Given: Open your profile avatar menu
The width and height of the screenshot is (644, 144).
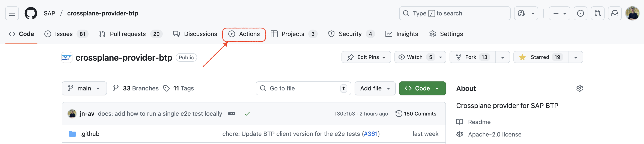Looking at the screenshot, I should click(x=633, y=13).
